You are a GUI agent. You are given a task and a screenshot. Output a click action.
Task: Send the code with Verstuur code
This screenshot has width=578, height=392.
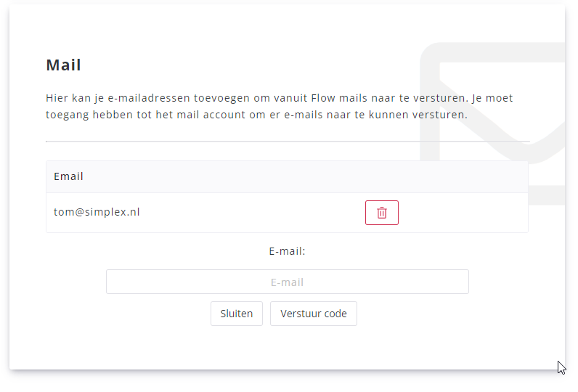pos(313,314)
